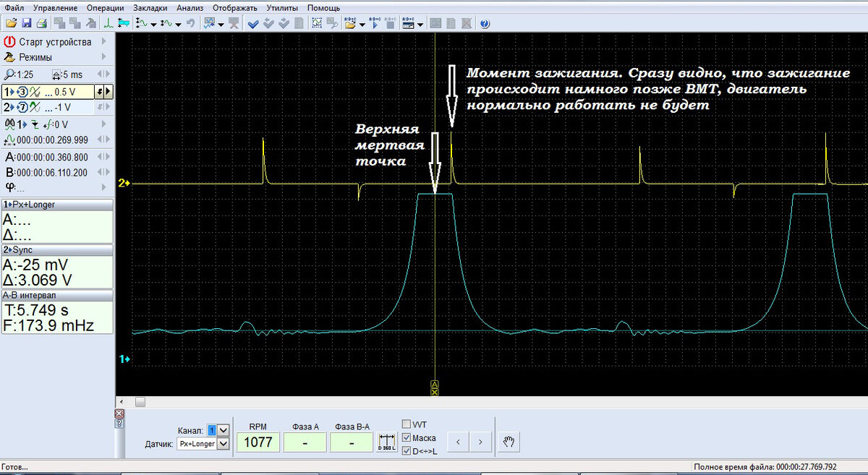Click the channel 1 cyan marker at graph edge
868x475 pixels.
[124, 358]
